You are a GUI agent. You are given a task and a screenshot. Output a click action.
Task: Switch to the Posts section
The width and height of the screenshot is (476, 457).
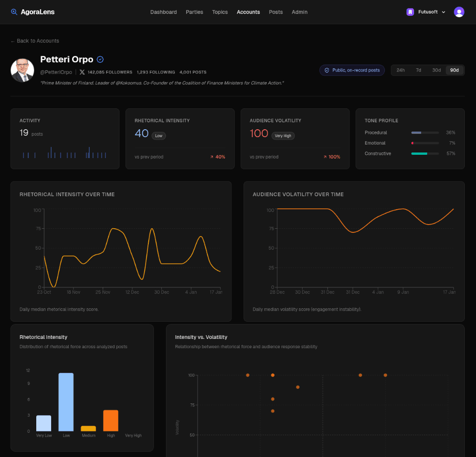point(276,12)
